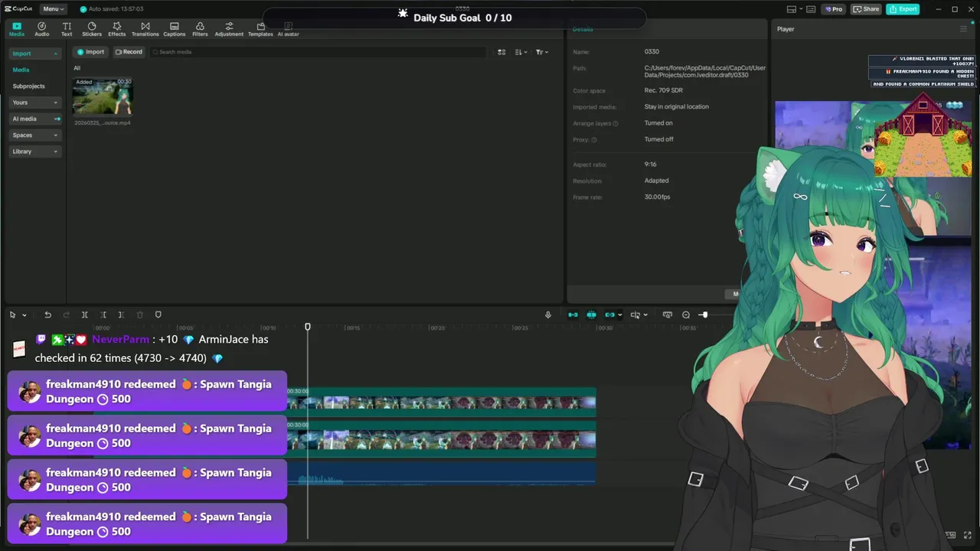This screenshot has height=551, width=980.
Task: Click the Pro upgrade button
Action: point(834,9)
